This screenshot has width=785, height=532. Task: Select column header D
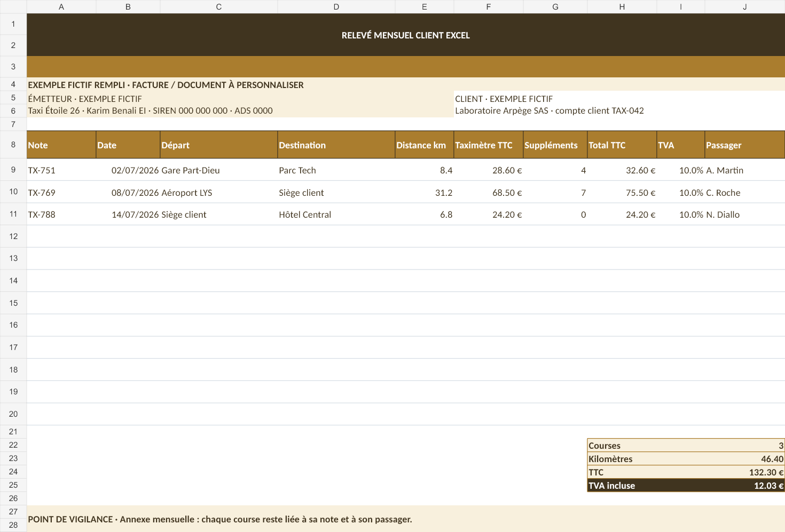pyautogui.click(x=336, y=7)
